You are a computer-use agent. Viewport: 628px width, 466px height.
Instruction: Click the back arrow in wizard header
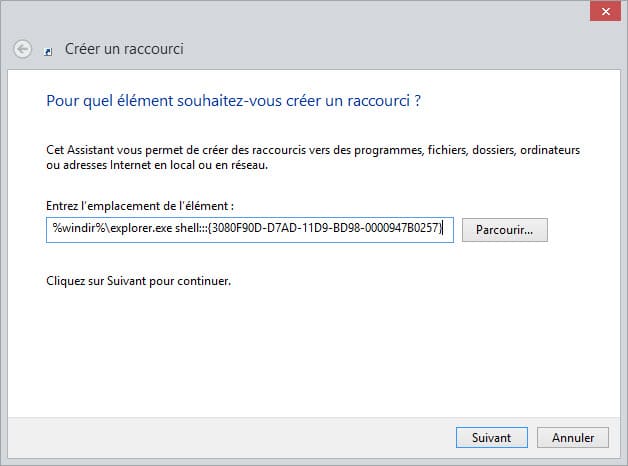point(22,50)
